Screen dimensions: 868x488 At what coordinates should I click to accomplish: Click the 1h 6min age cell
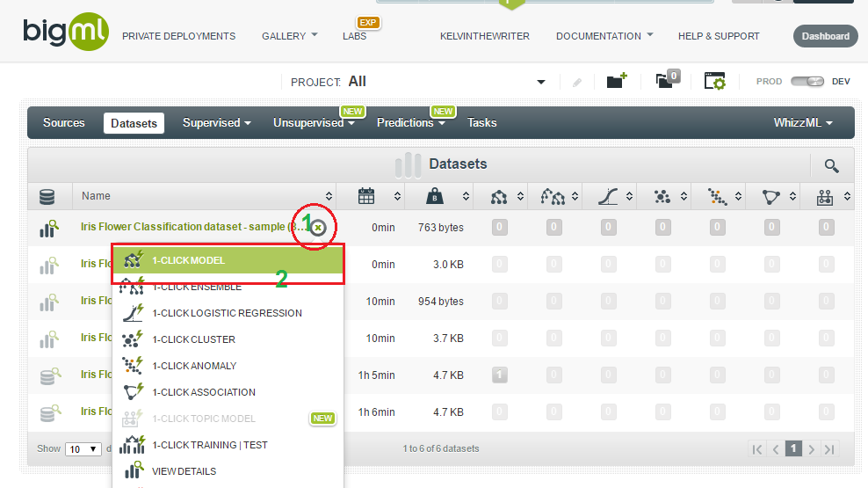(376, 412)
